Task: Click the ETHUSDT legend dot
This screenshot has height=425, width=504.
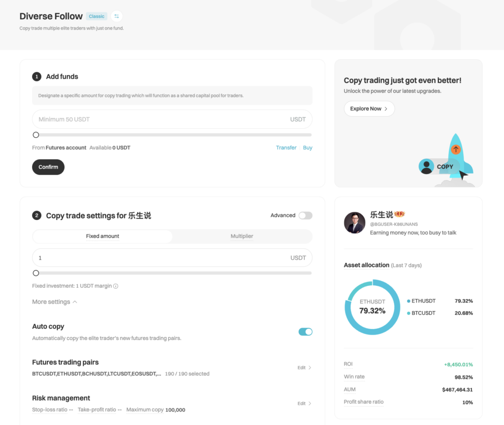Action: pyautogui.click(x=409, y=301)
